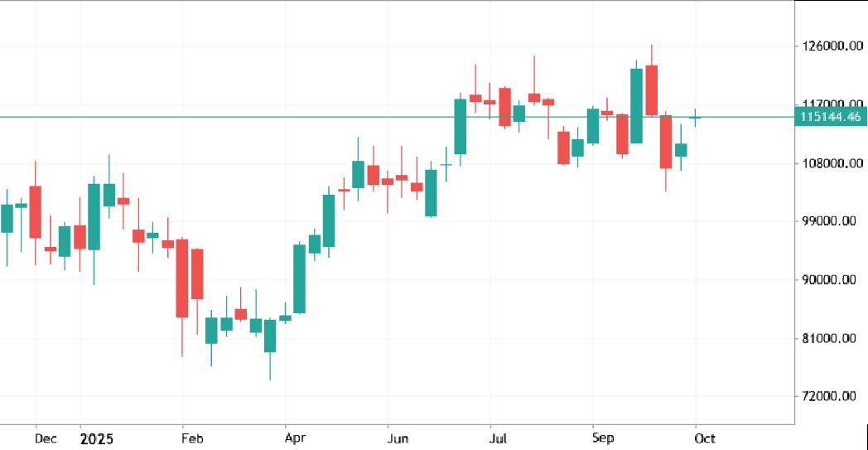Click the tall red candle above Feb label
868x450 pixels.
tap(182, 278)
